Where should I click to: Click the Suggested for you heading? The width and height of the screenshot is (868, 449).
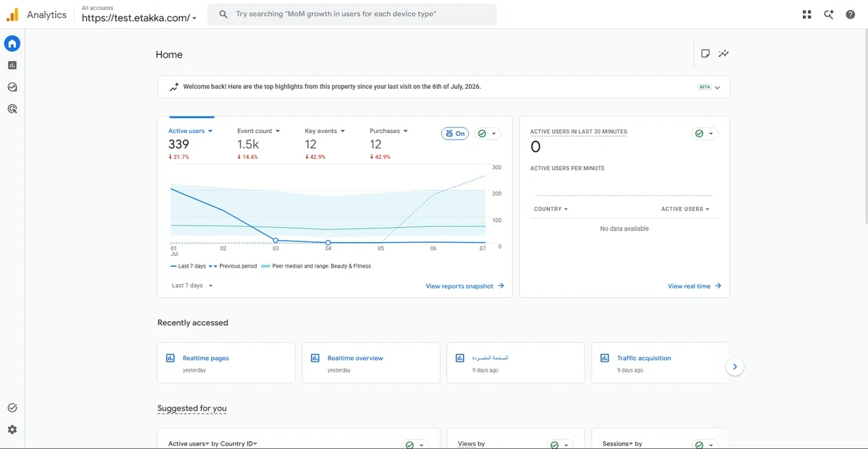click(192, 409)
